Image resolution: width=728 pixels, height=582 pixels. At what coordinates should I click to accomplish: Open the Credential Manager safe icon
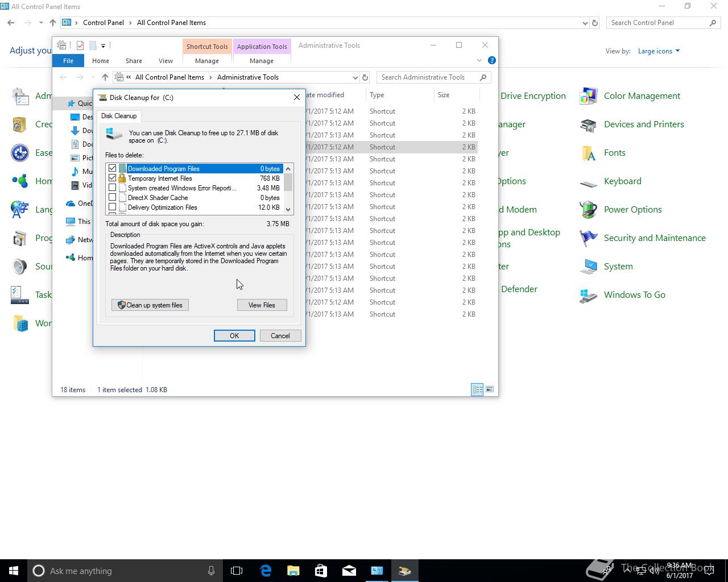tap(20, 124)
